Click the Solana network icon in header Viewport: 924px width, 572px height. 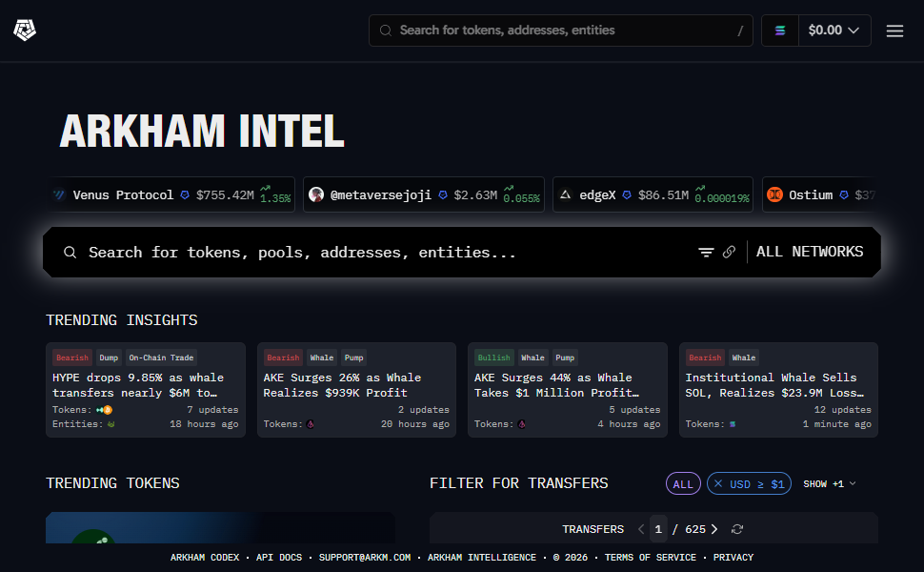pyautogui.click(x=779, y=31)
